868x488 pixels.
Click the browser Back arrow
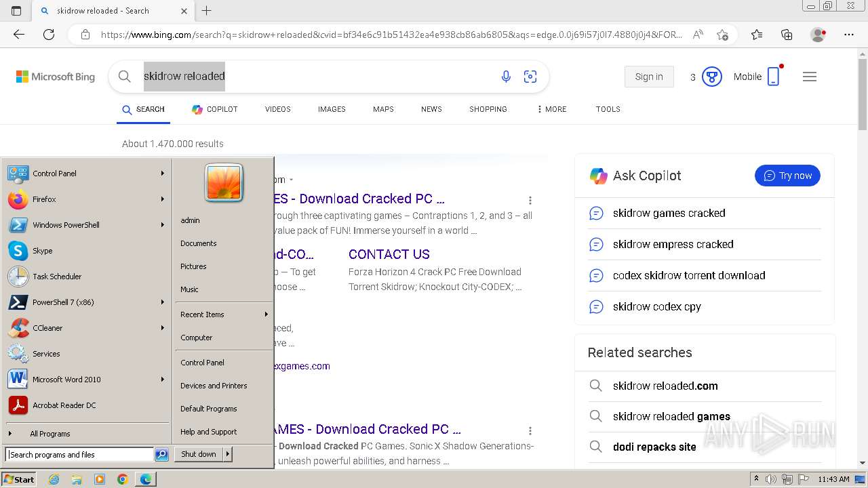[x=19, y=35]
